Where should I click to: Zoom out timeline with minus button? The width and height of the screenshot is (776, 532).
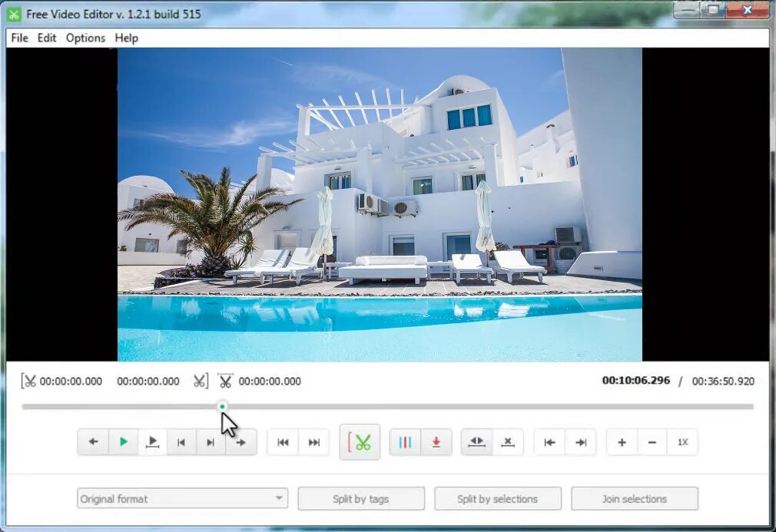tap(652, 442)
